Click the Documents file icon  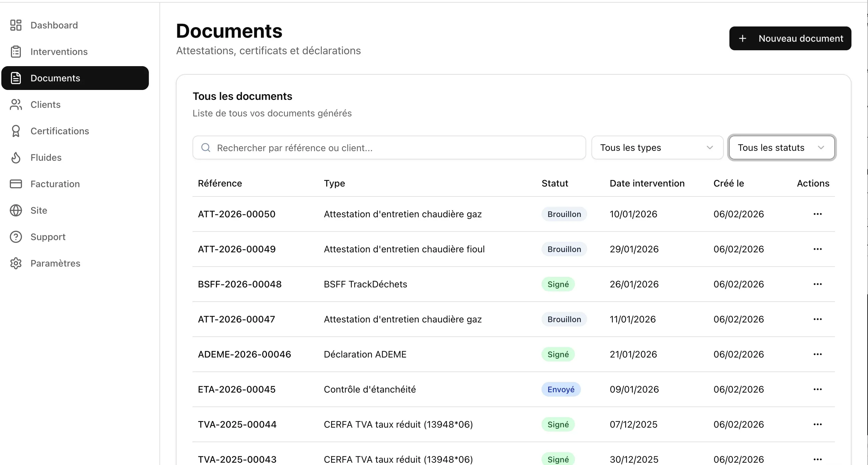[x=15, y=78]
